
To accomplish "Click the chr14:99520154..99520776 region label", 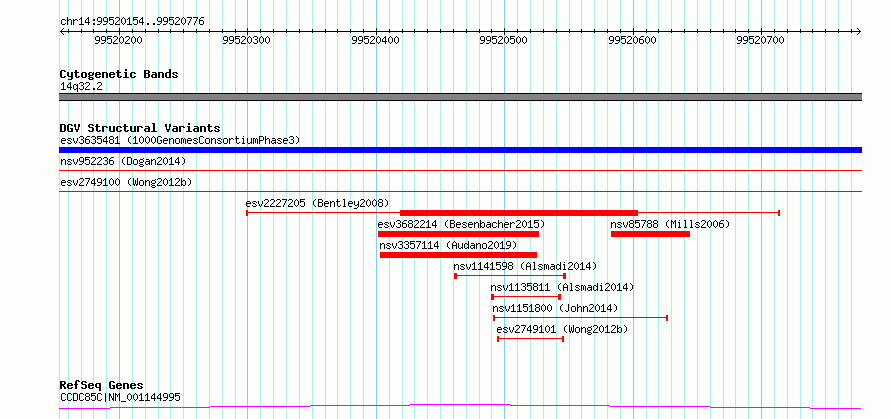I will 132,22.
